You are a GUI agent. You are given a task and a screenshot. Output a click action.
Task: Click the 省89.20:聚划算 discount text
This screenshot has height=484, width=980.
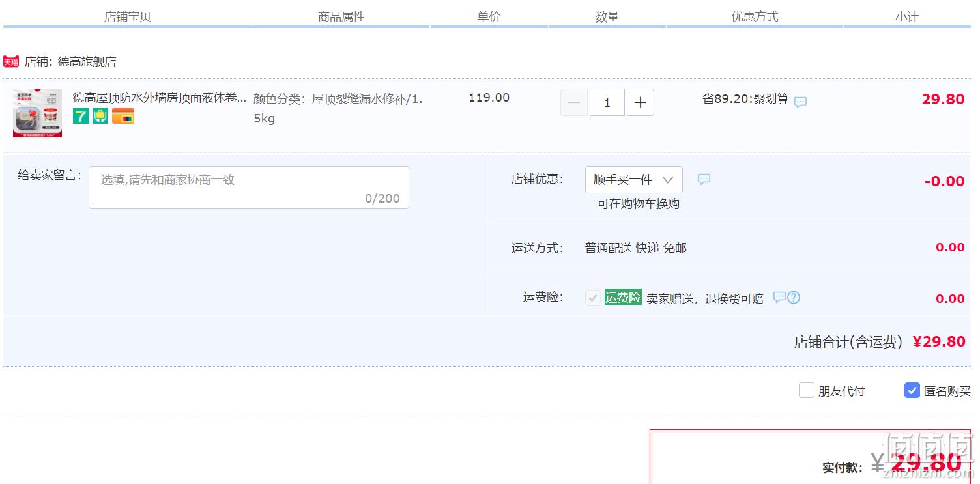[745, 99]
